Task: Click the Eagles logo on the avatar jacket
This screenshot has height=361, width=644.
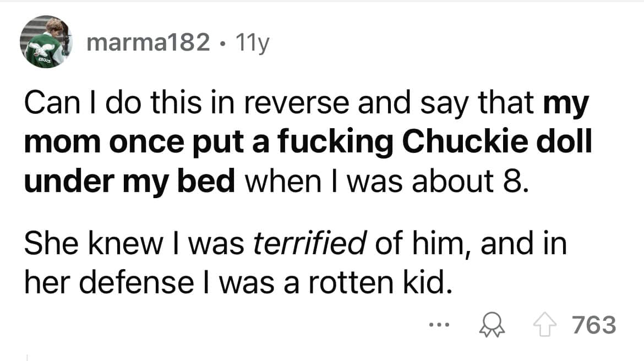Action: [40, 48]
